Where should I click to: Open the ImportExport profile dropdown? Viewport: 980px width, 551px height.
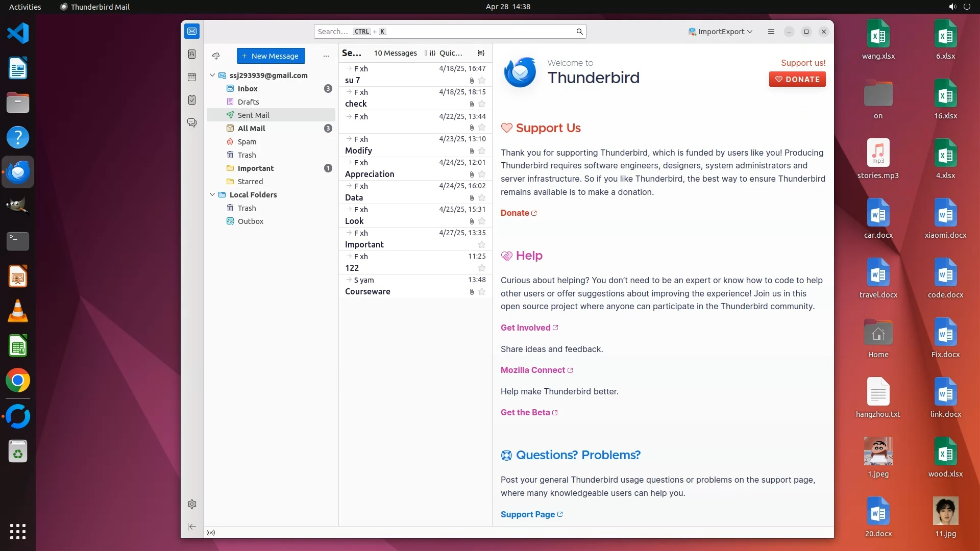[x=720, y=32]
